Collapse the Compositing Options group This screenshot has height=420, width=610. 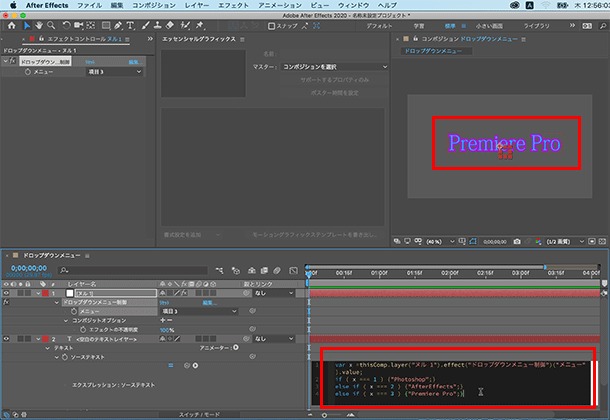click(66, 320)
